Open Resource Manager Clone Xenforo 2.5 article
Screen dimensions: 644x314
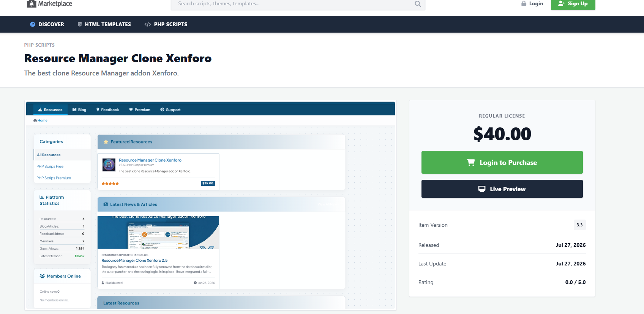tap(134, 261)
